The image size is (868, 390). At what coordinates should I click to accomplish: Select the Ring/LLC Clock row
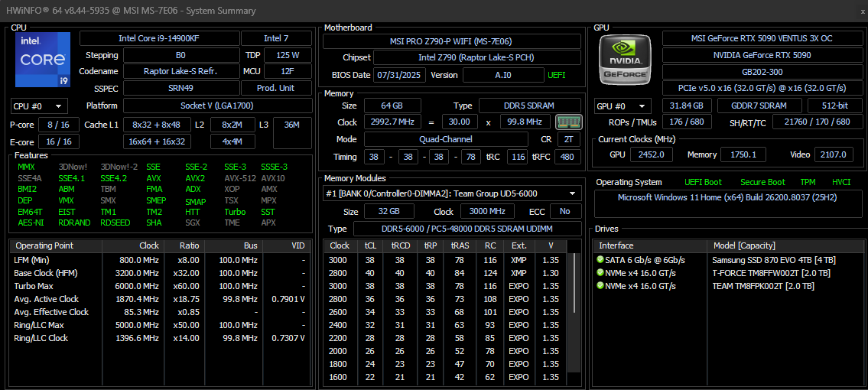tap(159, 338)
